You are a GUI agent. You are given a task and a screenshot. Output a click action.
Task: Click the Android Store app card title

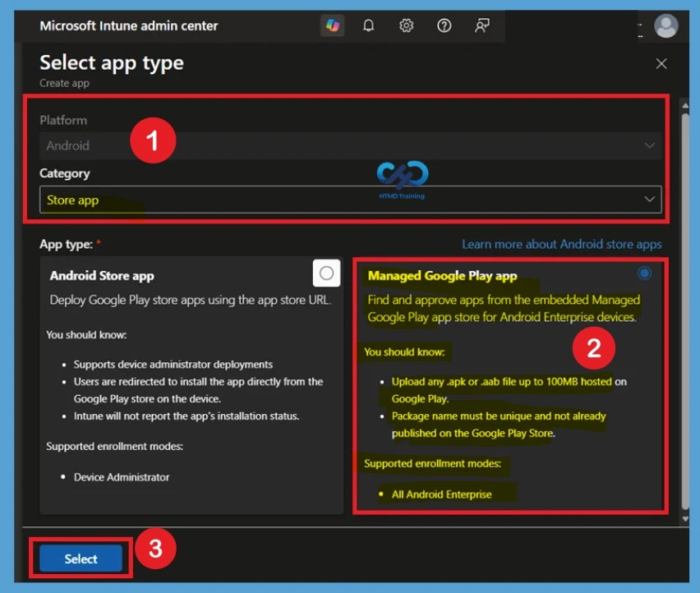click(x=102, y=276)
